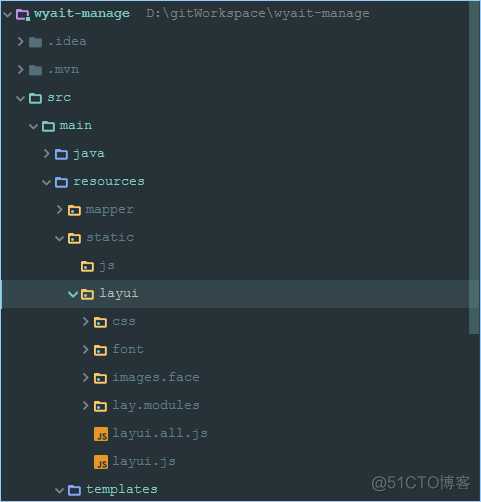Collapse the wyait-manage project root
The width and height of the screenshot is (481, 502).
click(x=7, y=14)
